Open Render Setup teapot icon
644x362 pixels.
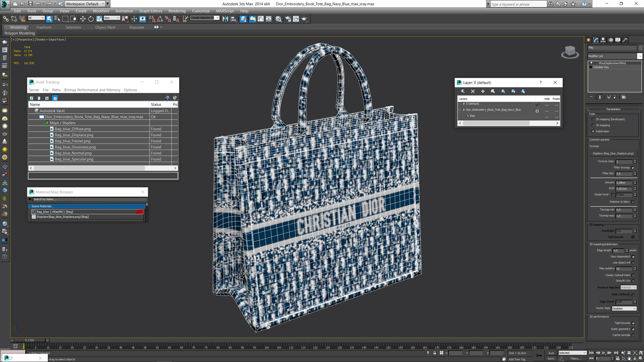pos(288,19)
